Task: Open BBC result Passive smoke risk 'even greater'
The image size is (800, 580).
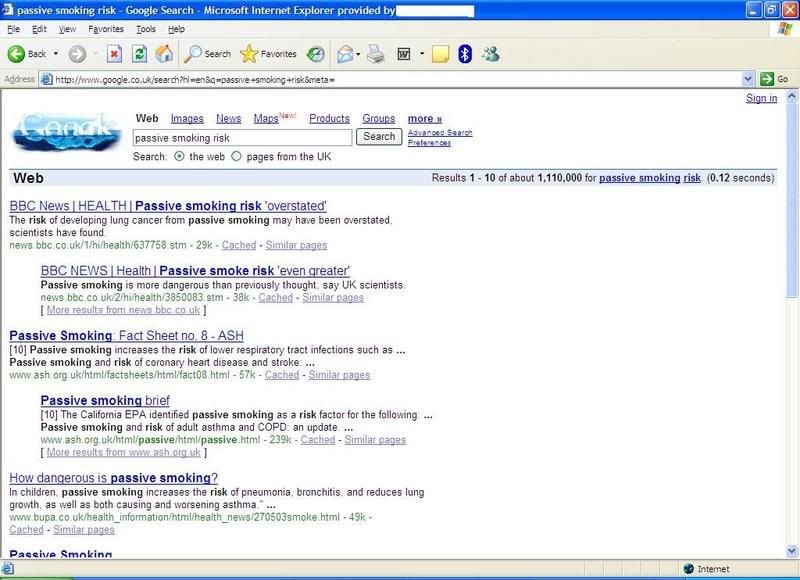Action: click(x=195, y=271)
